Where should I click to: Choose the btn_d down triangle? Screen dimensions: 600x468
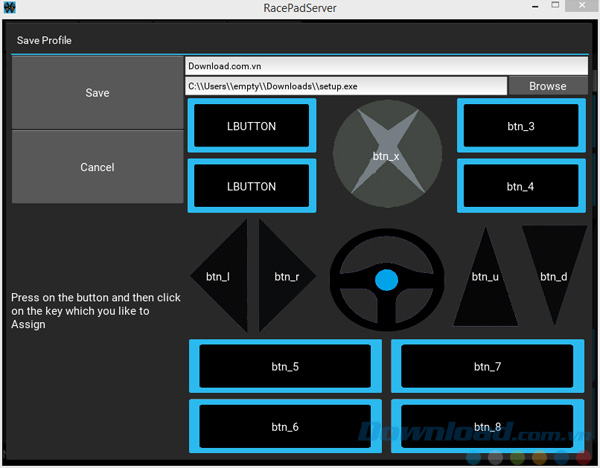click(x=554, y=268)
